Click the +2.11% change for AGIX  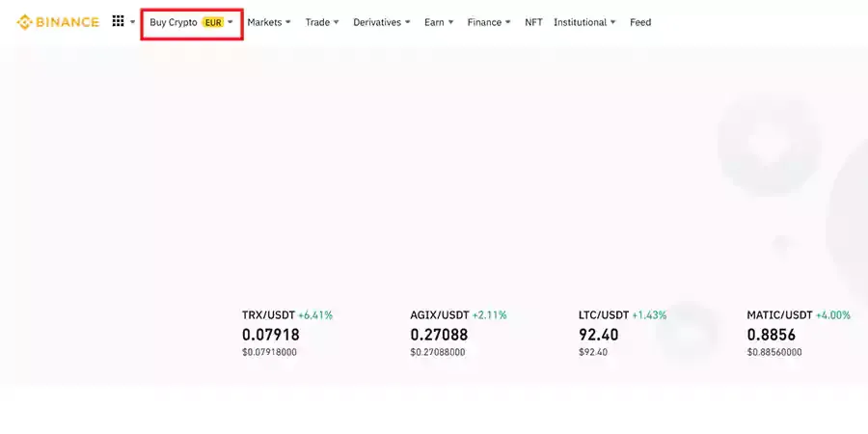(x=489, y=315)
